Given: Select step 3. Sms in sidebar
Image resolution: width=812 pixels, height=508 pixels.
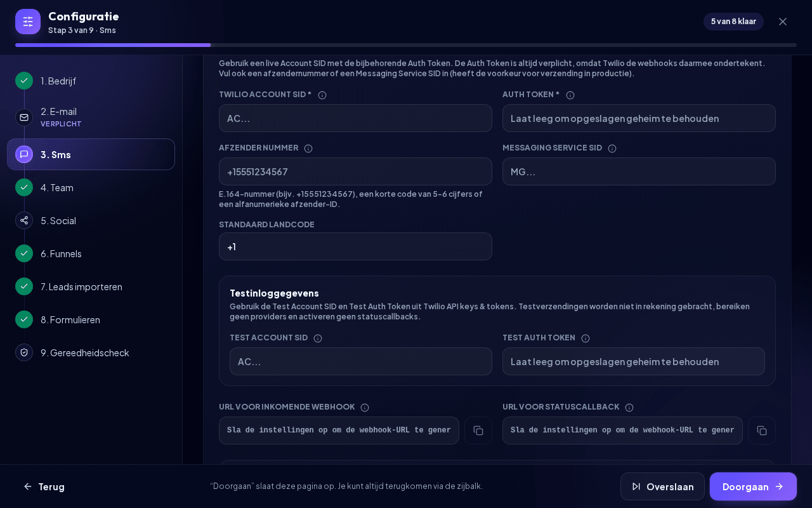Looking at the screenshot, I should 91,154.
